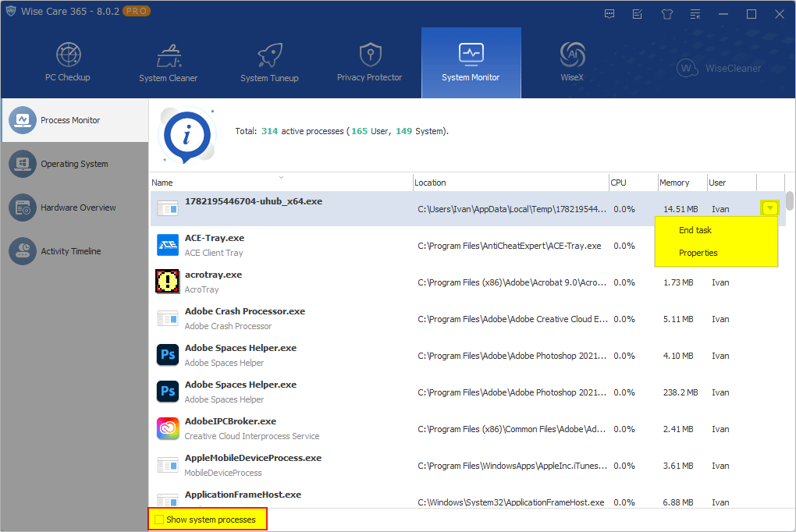Select the AppleMobileDeviceProcess.exe process name
Viewport: 796px width, 532px height.
[x=253, y=458]
